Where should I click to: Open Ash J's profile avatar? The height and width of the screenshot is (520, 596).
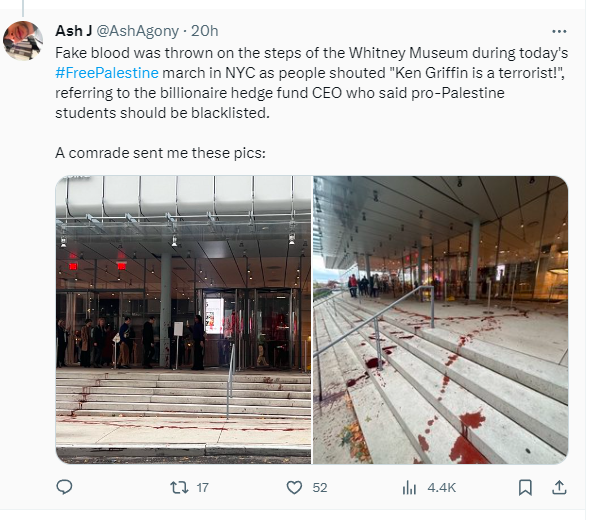click(23, 41)
